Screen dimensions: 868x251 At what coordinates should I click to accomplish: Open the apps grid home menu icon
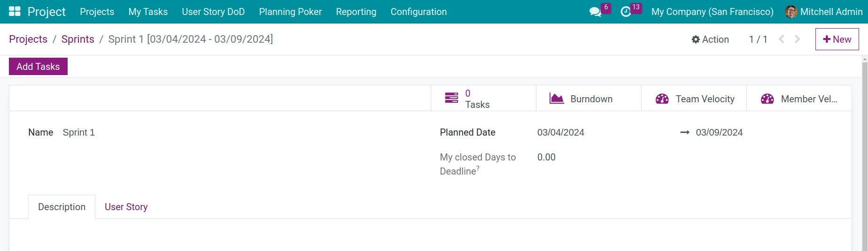coord(15,11)
